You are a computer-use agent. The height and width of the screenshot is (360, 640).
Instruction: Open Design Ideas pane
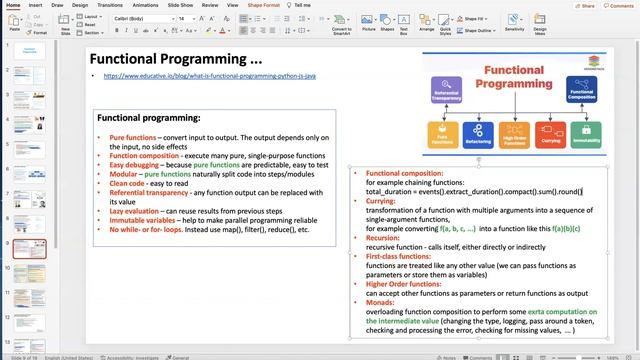pyautogui.click(x=540, y=24)
